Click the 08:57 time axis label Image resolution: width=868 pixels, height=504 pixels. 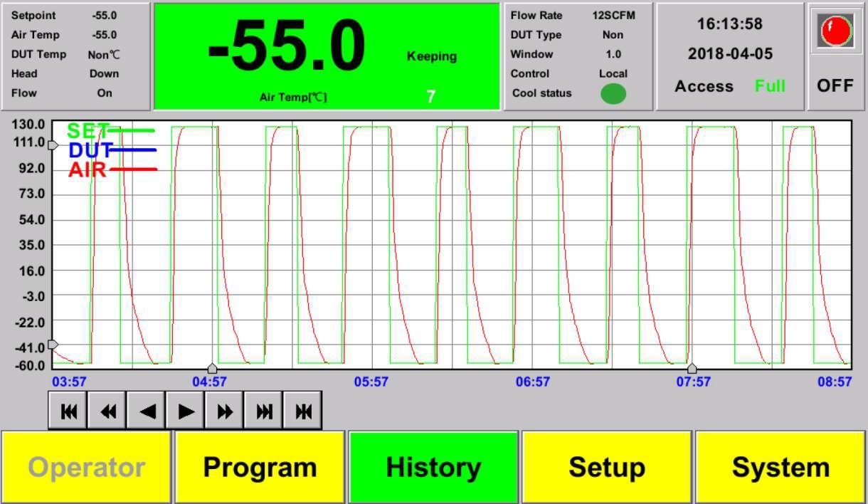click(x=835, y=382)
